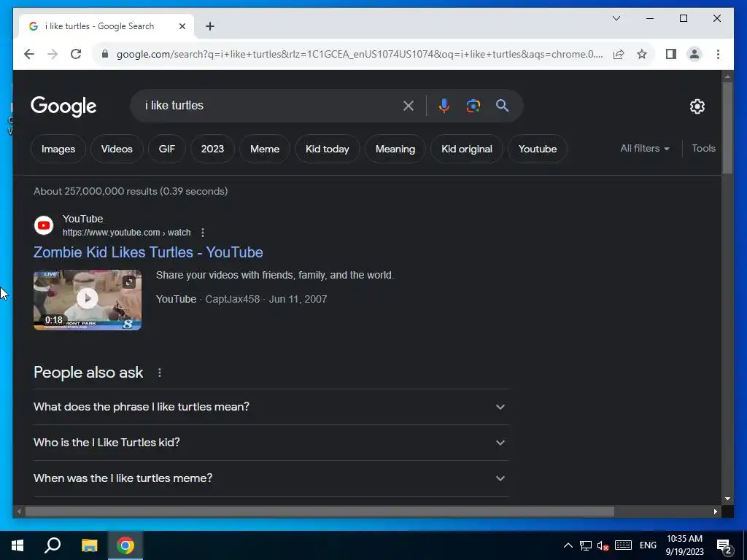Viewport: 747px width, 560px height.
Task: Click the vertical scrollbar thumb
Action: [x=727, y=128]
